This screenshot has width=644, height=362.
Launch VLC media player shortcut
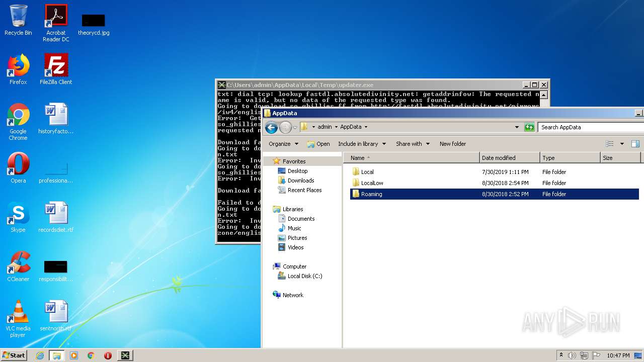coord(18,319)
